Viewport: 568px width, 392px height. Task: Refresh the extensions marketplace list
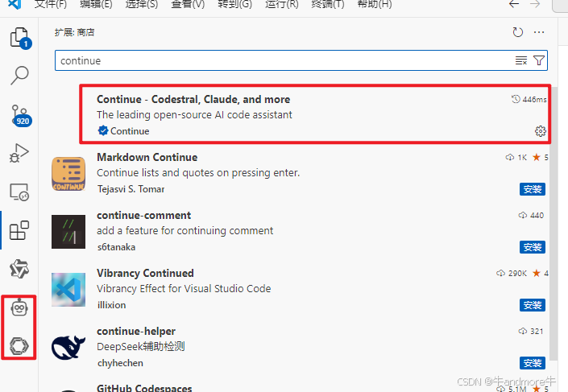click(518, 32)
